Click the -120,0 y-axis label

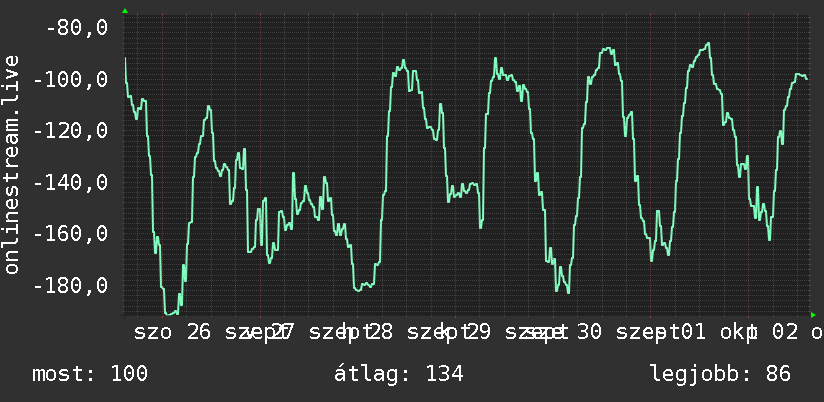[70, 131]
